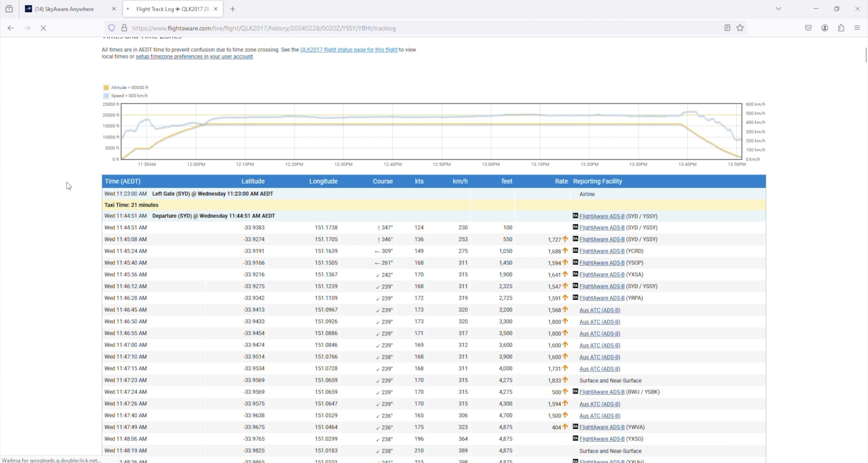Open Firefox View icon at top-left
The width and height of the screenshot is (868, 463).
(9, 9)
